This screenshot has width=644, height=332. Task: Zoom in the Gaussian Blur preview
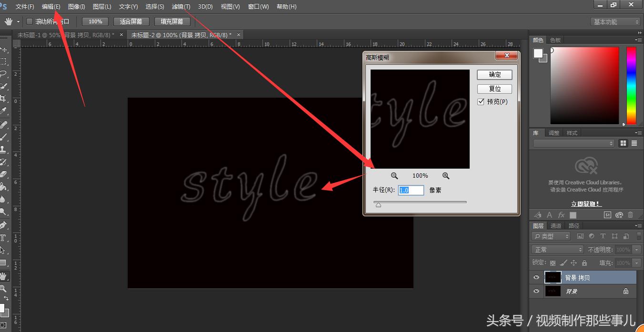click(446, 176)
